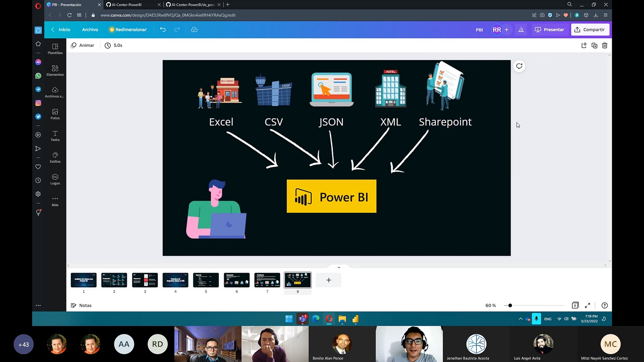Add a collaborator with the plus icon

pyautogui.click(x=506, y=30)
